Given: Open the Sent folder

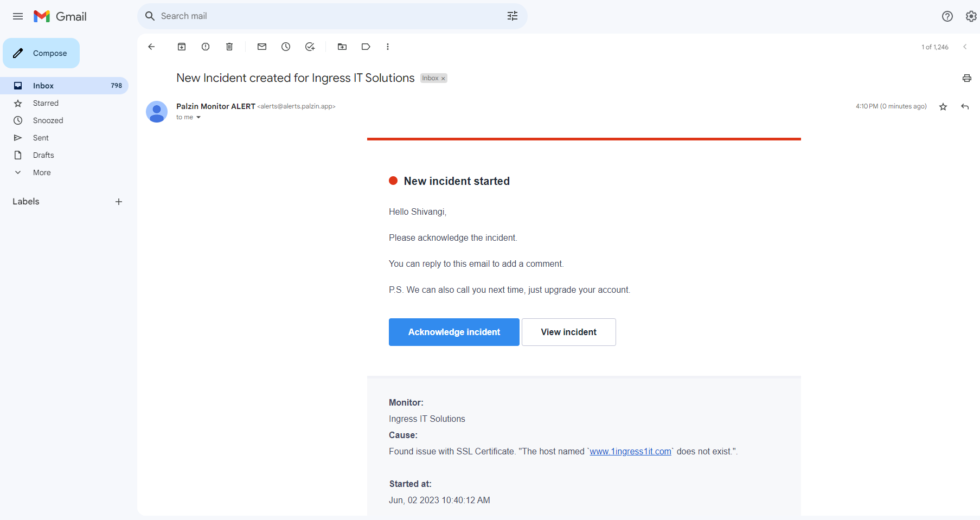Looking at the screenshot, I should click(x=64, y=138).
